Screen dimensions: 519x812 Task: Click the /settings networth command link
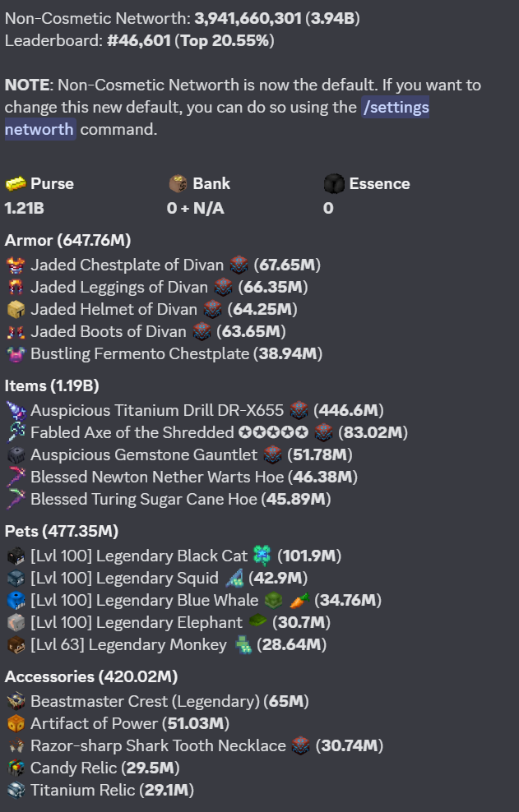[216, 118]
